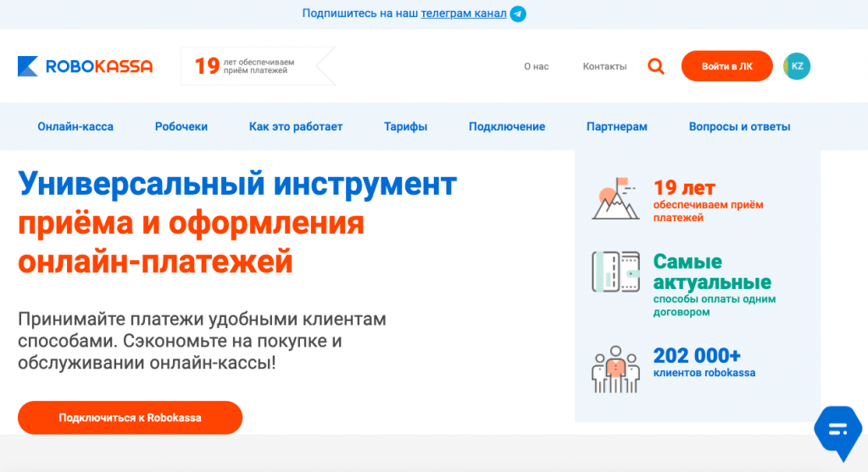Click the клиентов robokassa caption
Screen dimensions: 868x472
(704, 373)
